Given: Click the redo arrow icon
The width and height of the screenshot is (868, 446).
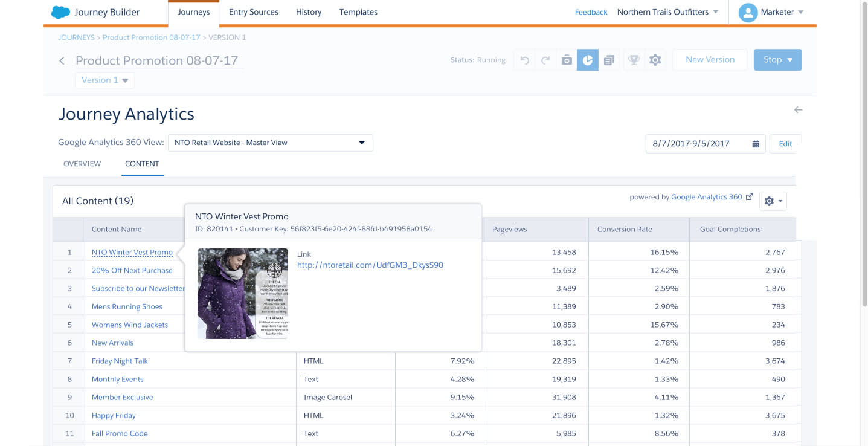Looking at the screenshot, I should [x=545, y=60].
